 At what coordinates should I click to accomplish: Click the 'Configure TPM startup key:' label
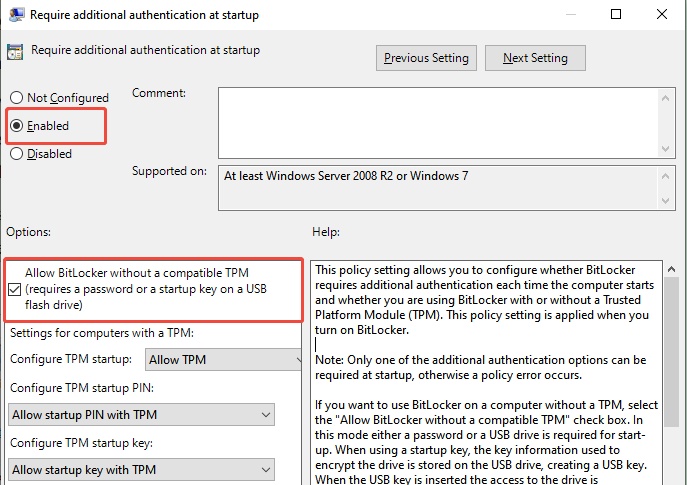(81, 443)
